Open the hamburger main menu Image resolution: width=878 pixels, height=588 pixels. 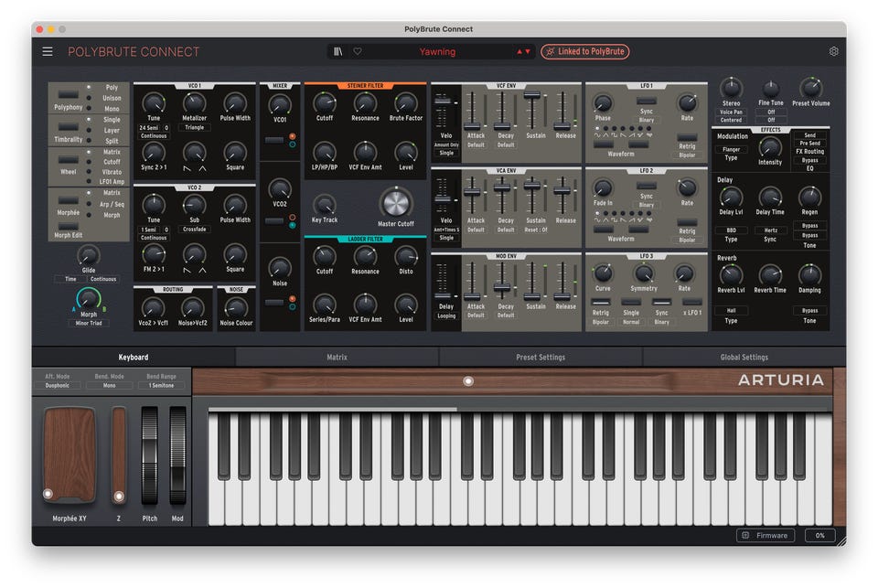[x=48, y=51]
